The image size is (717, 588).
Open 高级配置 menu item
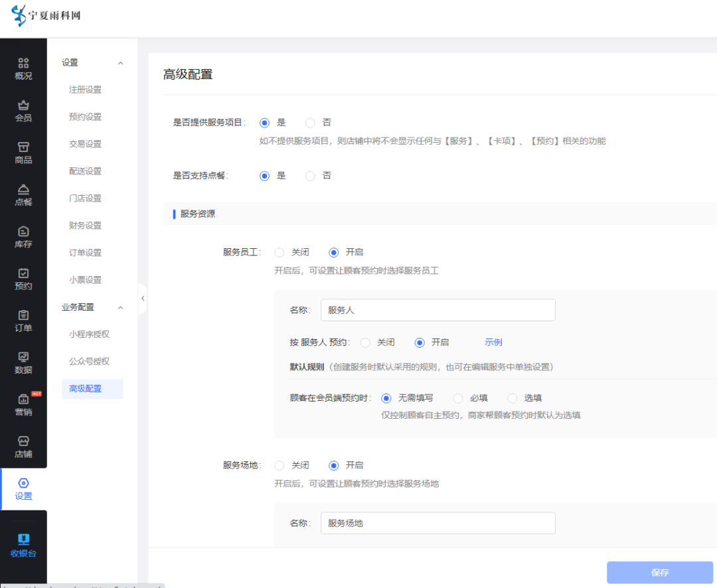point(92,389)
